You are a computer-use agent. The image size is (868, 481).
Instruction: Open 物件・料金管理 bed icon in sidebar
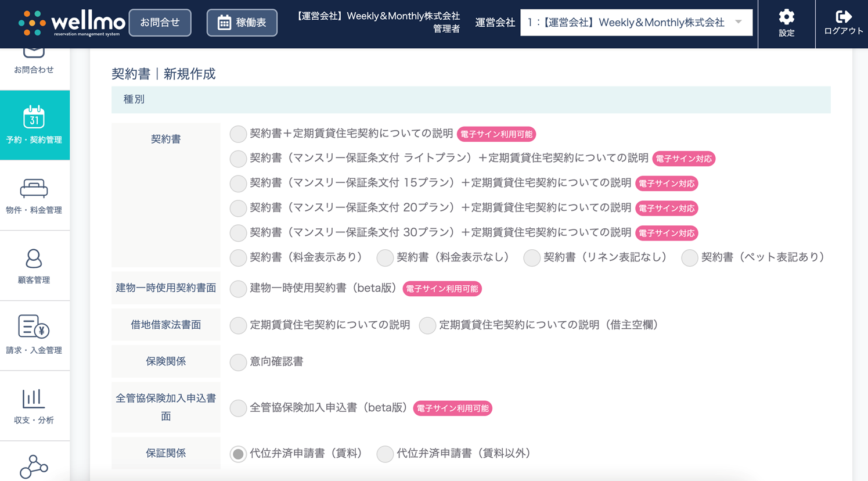point(34,188)
